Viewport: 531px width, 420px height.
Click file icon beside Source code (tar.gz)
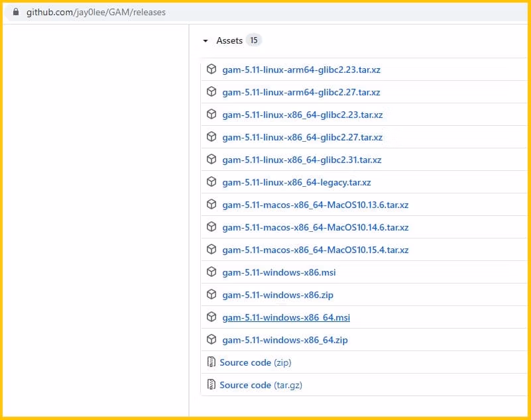[211, 385]
